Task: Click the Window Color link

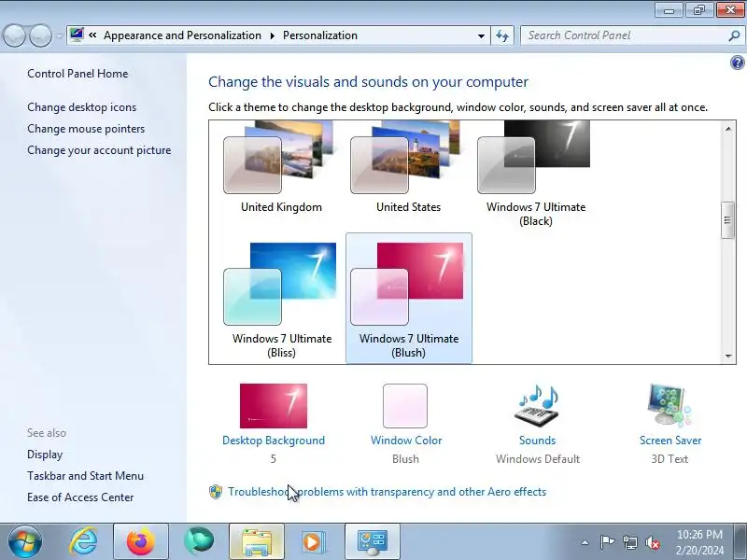Action: point(406,441)
